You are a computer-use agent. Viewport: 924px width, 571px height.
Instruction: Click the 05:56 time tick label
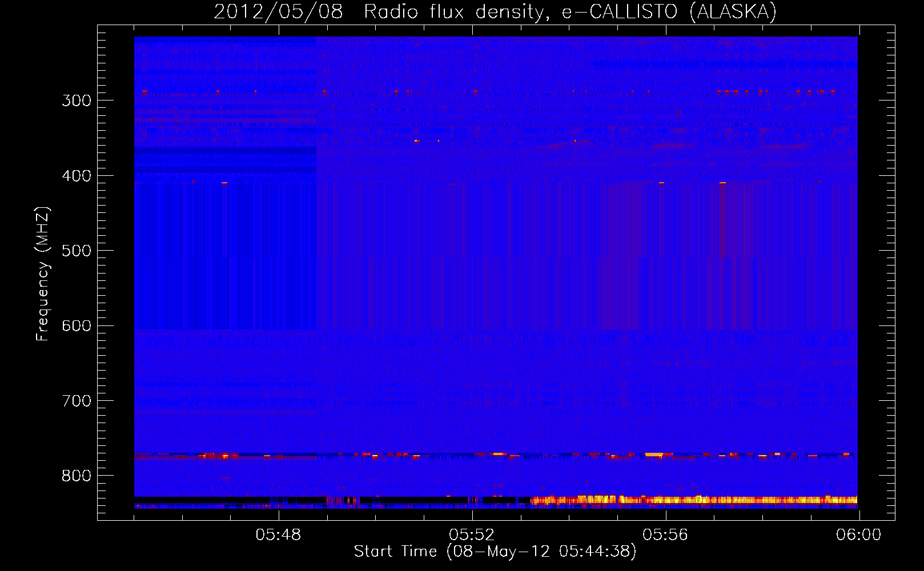tap(665, 535)
